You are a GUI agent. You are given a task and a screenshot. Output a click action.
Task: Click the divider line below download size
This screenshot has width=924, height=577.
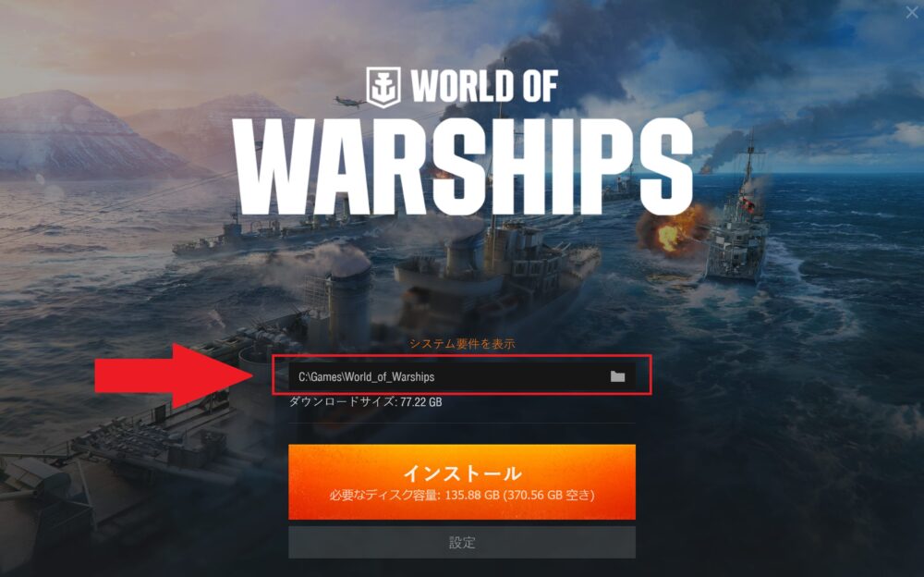point(462,423)
